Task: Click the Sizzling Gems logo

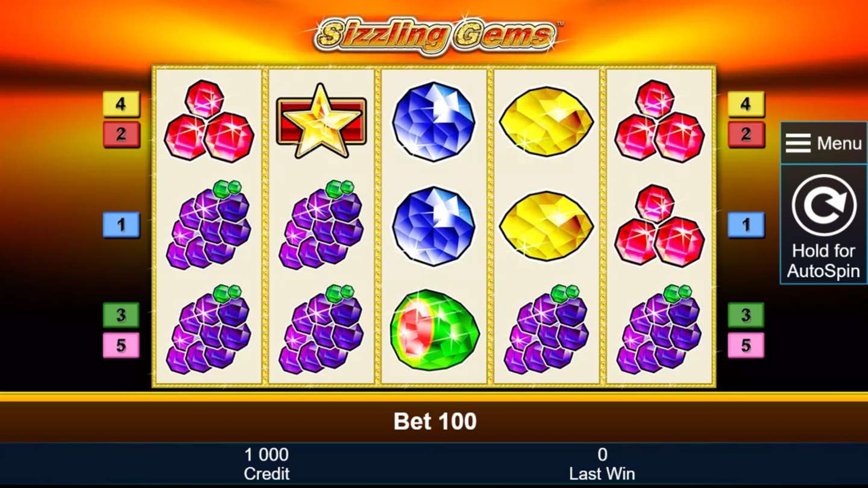Action: [435, 35]
